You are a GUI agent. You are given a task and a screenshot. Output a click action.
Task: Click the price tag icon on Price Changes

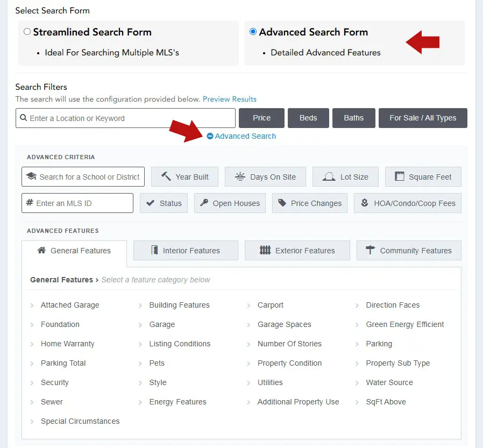[282, 203]
